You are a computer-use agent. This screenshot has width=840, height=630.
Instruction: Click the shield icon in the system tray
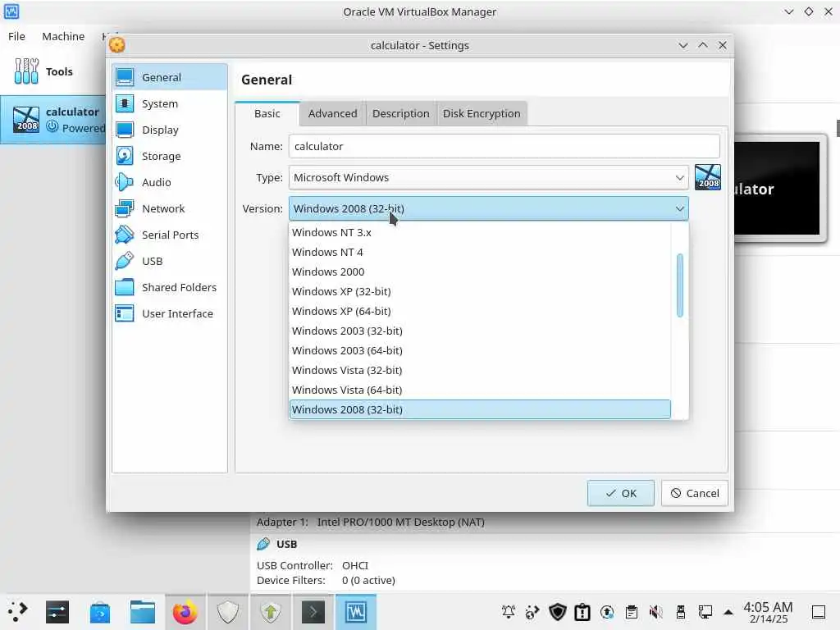558,612
